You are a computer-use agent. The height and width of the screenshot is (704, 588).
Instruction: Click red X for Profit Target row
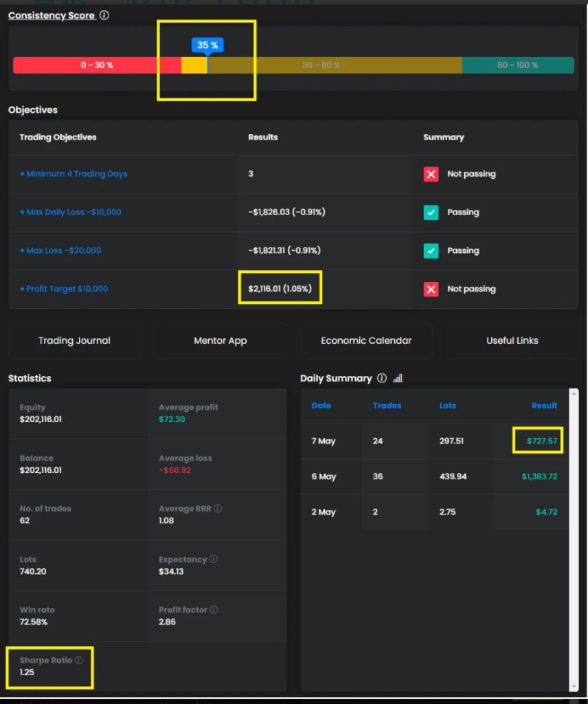click(x=431, y=289)
